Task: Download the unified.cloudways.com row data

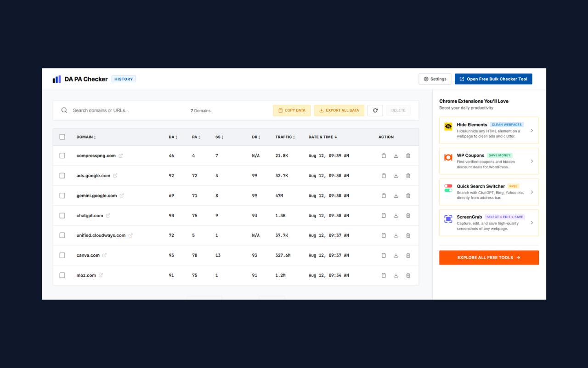Action: click(396, 236)
